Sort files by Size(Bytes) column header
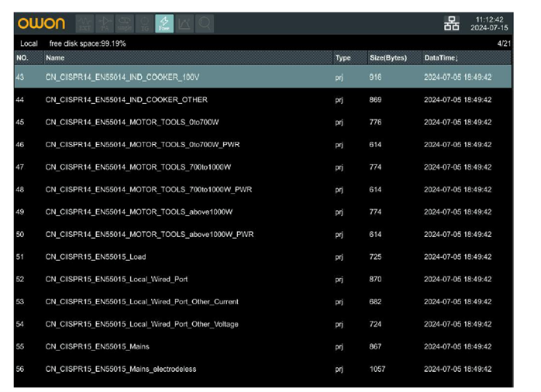Screen dimensions: 541x392 (x=388, y=58)
